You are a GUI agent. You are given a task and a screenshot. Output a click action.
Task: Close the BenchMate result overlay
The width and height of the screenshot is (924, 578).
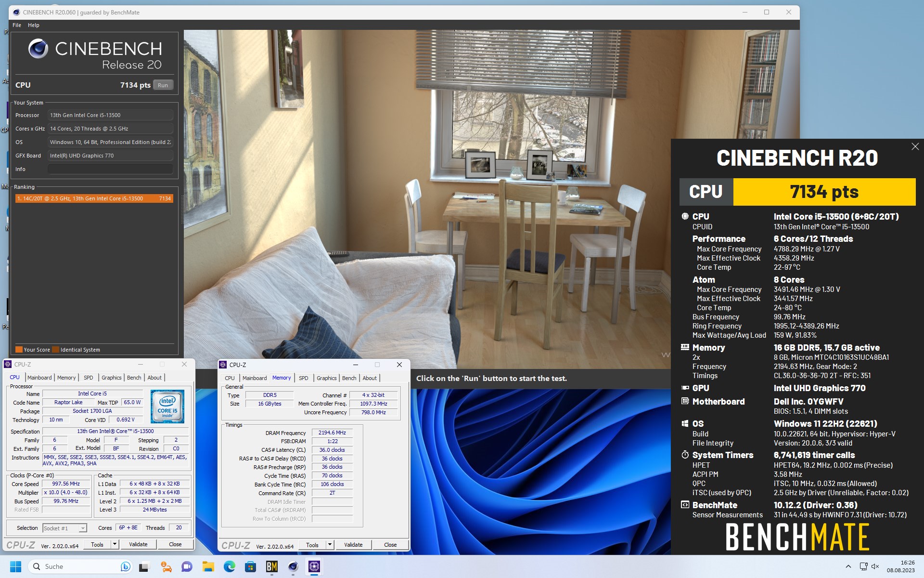(x=915, y=146)
